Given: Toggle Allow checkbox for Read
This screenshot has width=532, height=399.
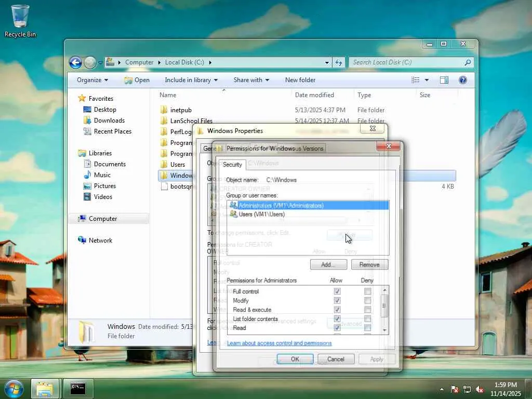Looking at the screenshot, I should tap(337, 328).
